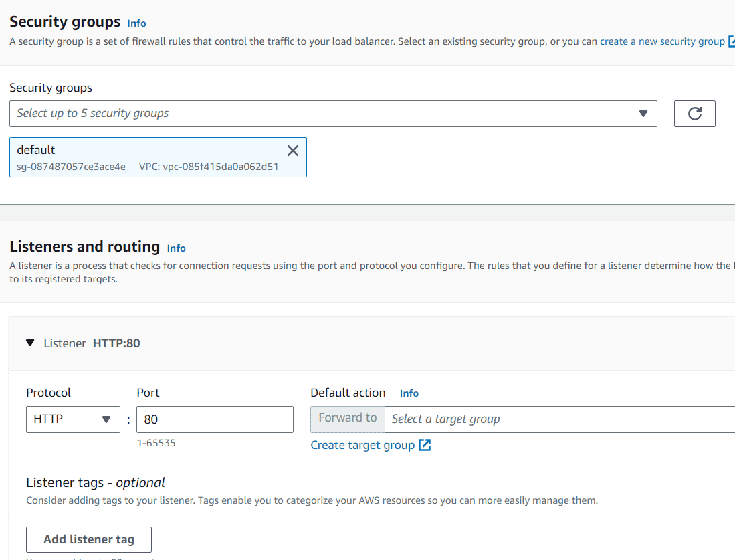Remove the default security group chip

292,151
